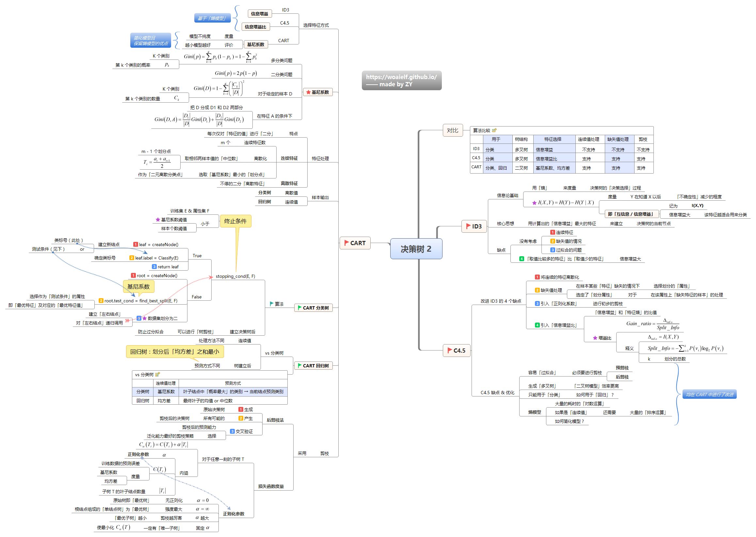The image size is (756, 537).
Task: Click red number 1 marker before leaf = createNode()
Action: (x=136, y=244)
